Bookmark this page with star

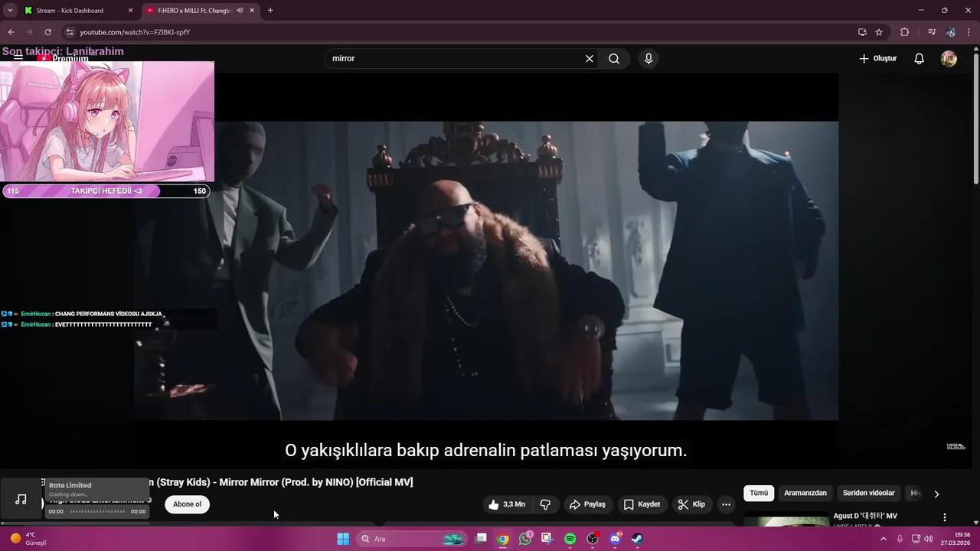(x=879, y=32)
